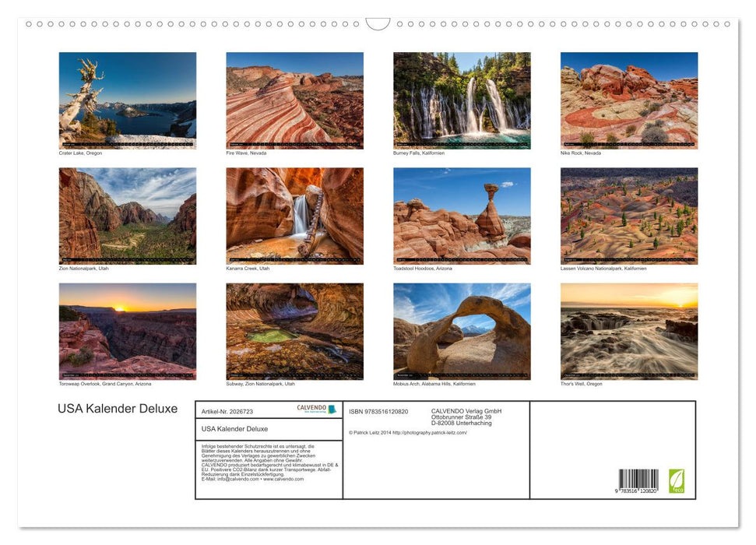Click the www.calvendo.com link
Screen dimensions: 756x545
click(x=285, y=477)
